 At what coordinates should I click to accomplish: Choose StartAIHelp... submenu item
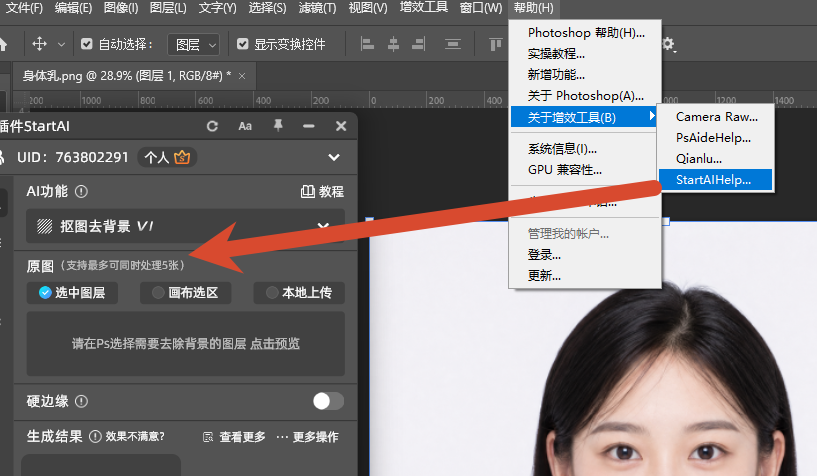tap(716, 180)
